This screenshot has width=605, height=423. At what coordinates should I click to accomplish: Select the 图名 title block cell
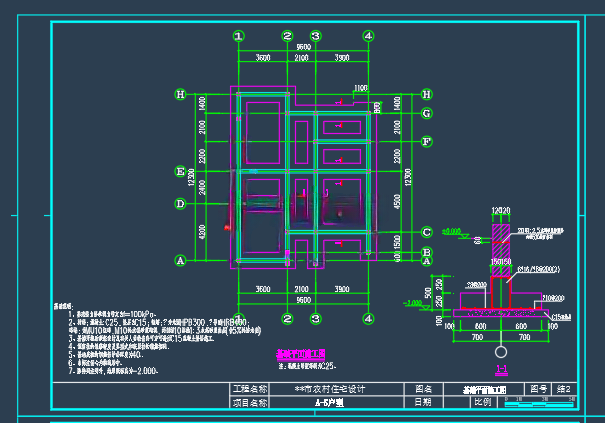(424, 389)
